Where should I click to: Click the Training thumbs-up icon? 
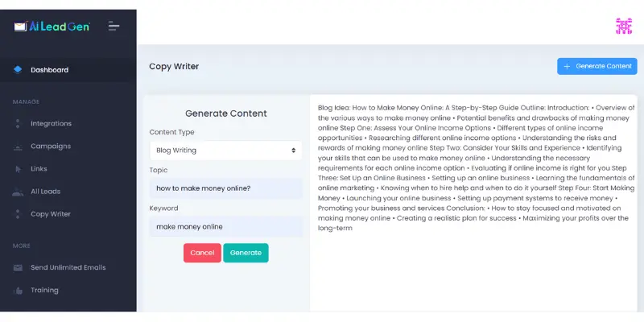(18, 291)
